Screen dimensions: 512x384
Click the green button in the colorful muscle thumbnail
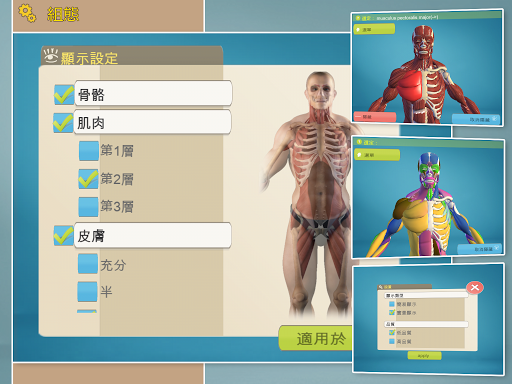(377, 155)
